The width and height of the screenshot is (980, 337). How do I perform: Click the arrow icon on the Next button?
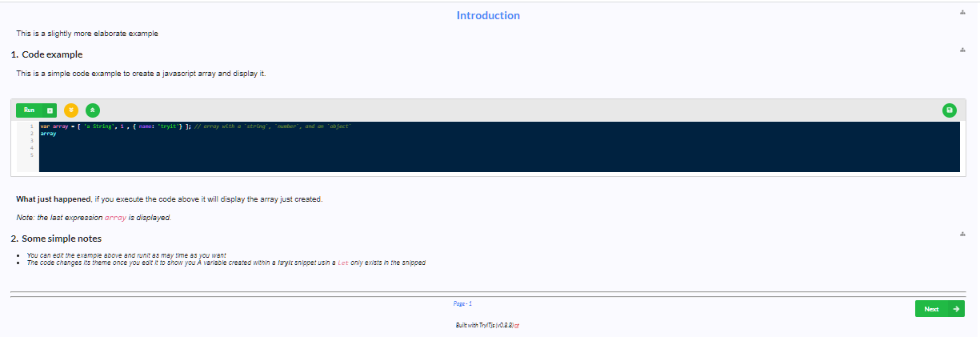click(x=954, y=309)
